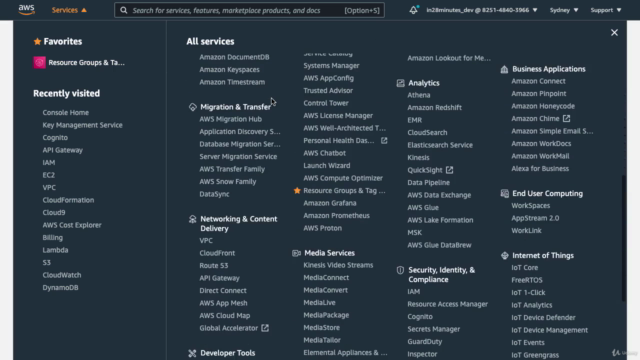Click the AWS logo icon
Viewport: 640px width, 360px height.
pos(27,10)
